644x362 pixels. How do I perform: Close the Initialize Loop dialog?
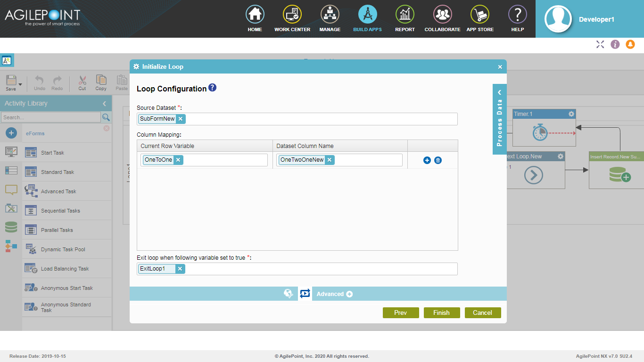[500, 67]
